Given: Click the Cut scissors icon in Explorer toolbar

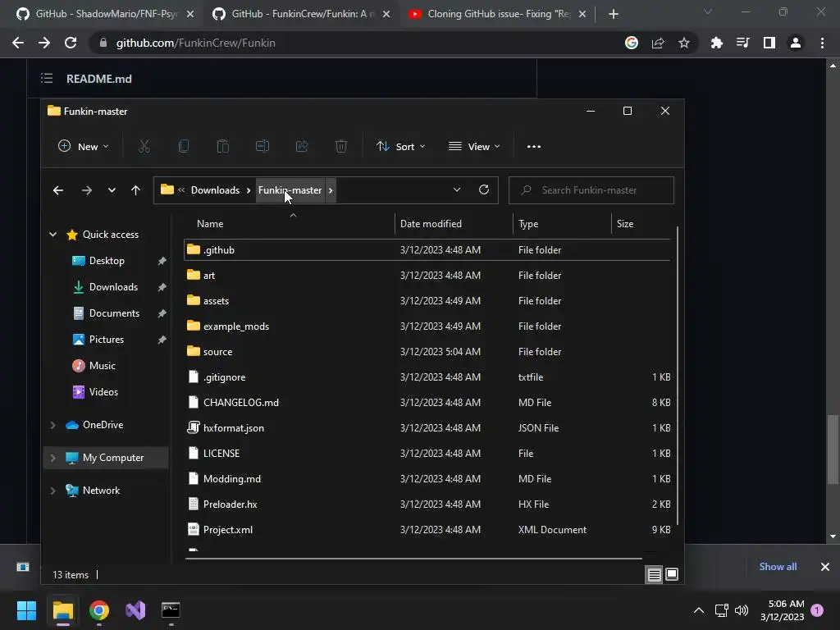Looking at the screenshot, I should click(144, 146).
